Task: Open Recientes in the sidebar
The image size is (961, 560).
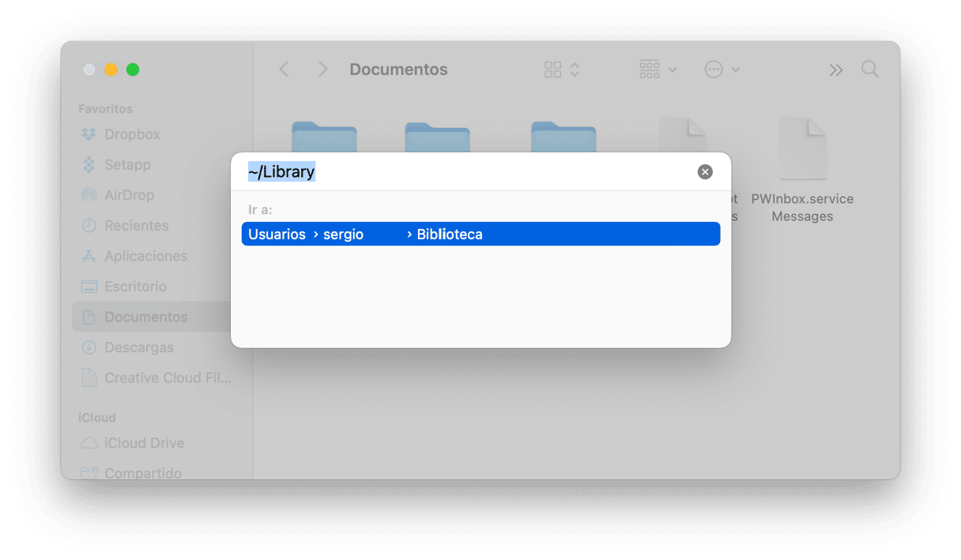Action: coord(125,226)
